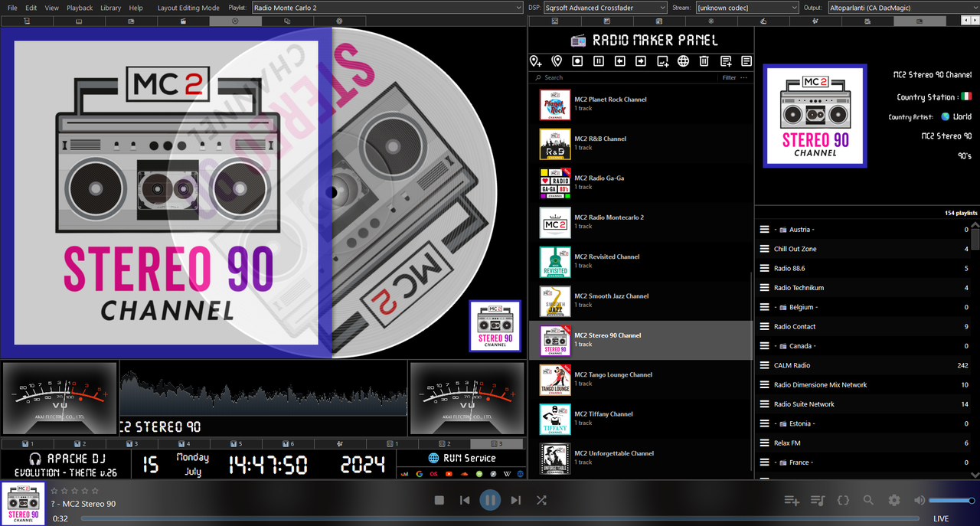Click the add playlist icon in Radio Maker toolbar
The width and height of the screenshot is (980, 526).
tap(725, 61)
